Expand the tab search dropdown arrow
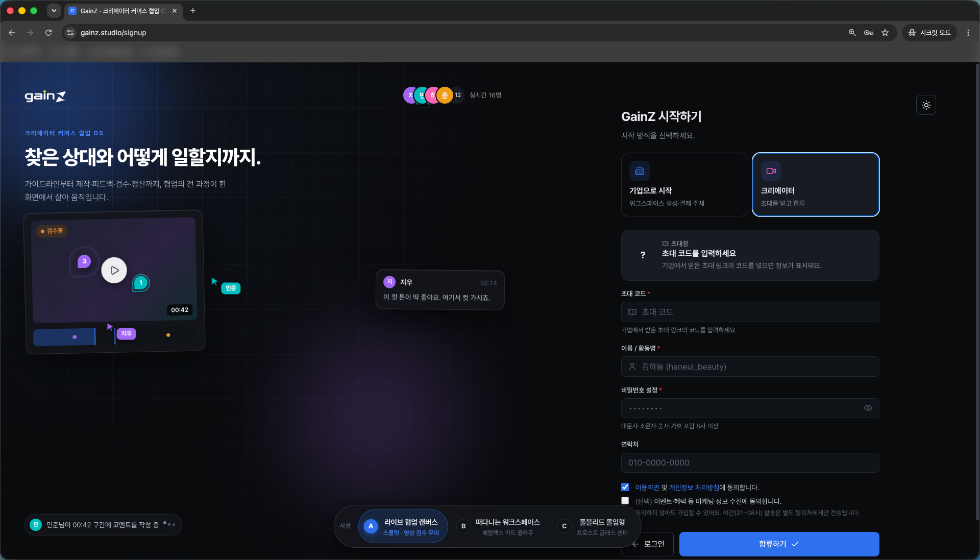Image resolution: width=980 pixels, height=560 pixels. (x=54, y=11)
